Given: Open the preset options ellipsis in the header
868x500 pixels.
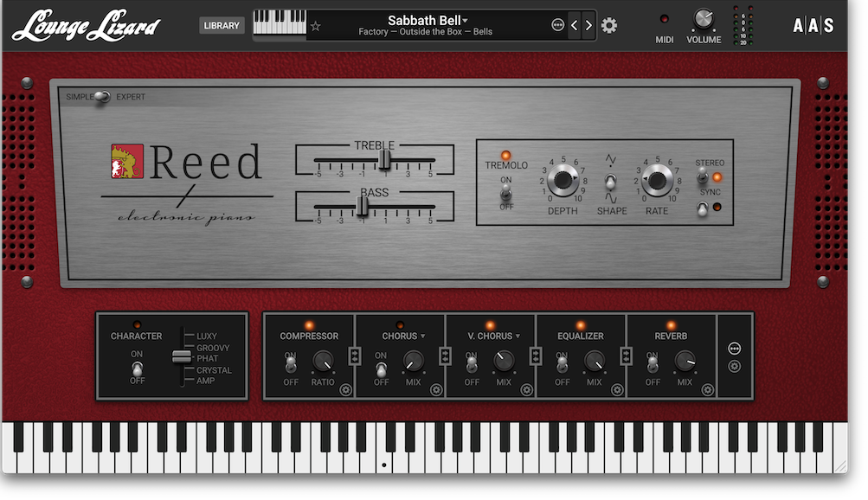Looking at the screenshot, I should (x=557, y=25).
